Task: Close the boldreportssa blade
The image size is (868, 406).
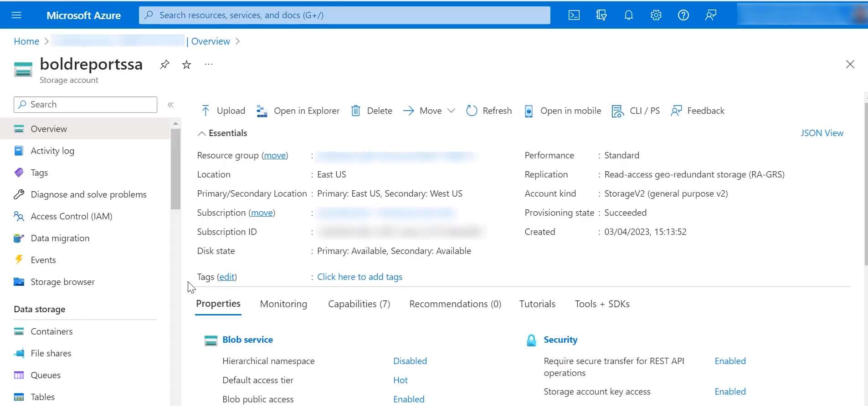Action: [850, 64]
